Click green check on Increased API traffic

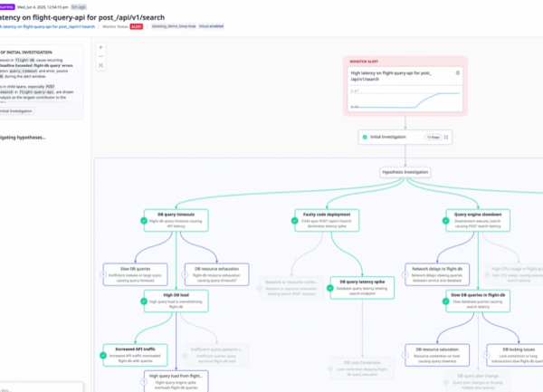coord(103,355)
